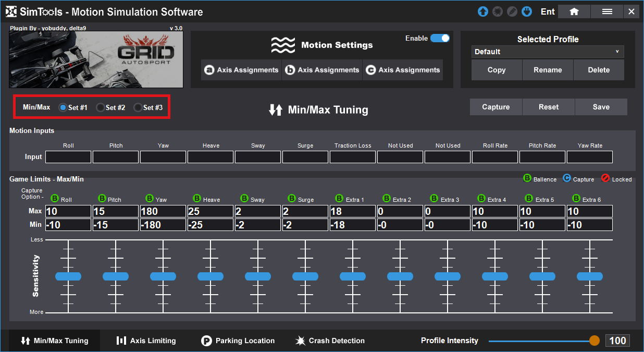The width and height of the screenshot is (644, 352).
Task: Switch to the Axis Limiting tab
Action: click(x=146, y=341)
